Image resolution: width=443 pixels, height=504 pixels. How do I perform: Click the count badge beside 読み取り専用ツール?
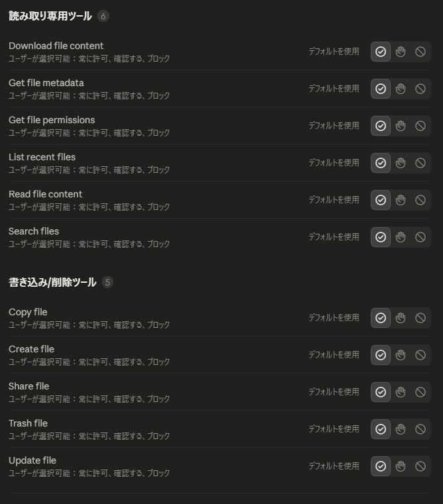tap(103, 16)
